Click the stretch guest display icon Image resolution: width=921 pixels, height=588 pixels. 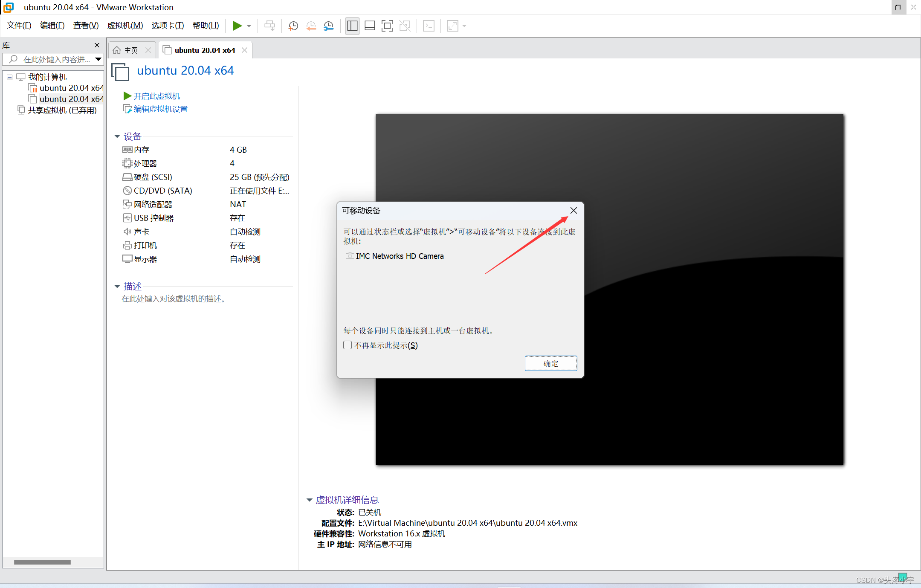[x=452, y=26]
